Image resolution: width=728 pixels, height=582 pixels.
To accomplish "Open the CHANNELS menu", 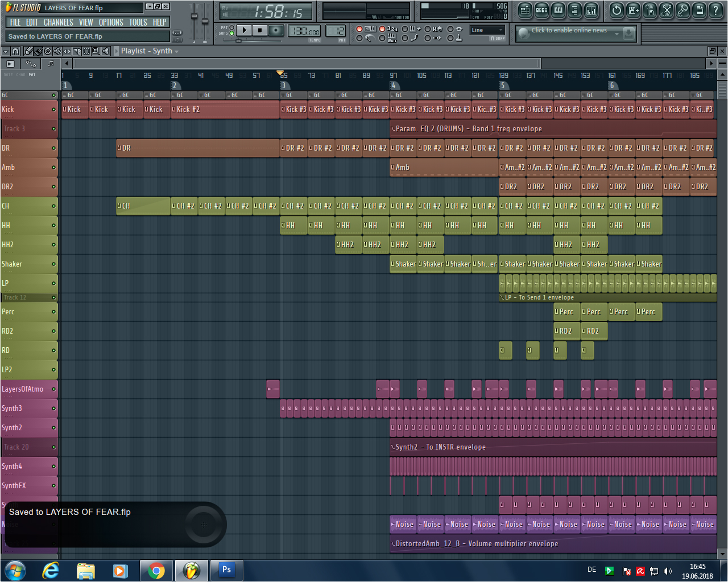I will click(x=59, y=22).
